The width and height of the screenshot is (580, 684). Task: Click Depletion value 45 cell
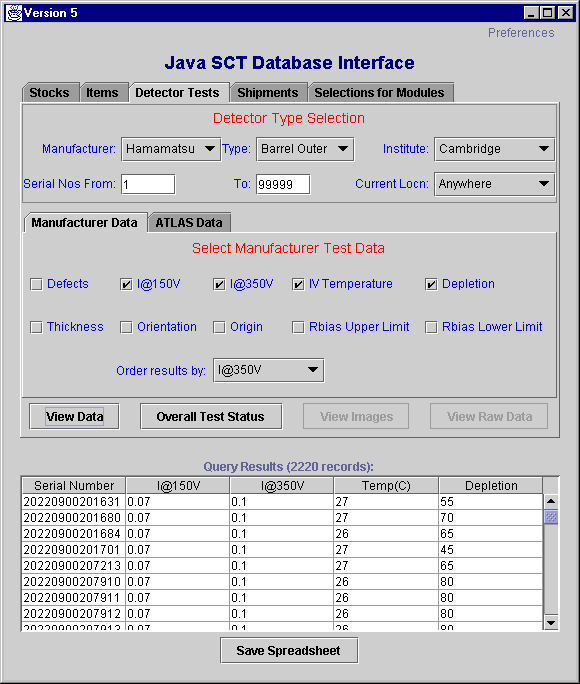coord(491,550)
